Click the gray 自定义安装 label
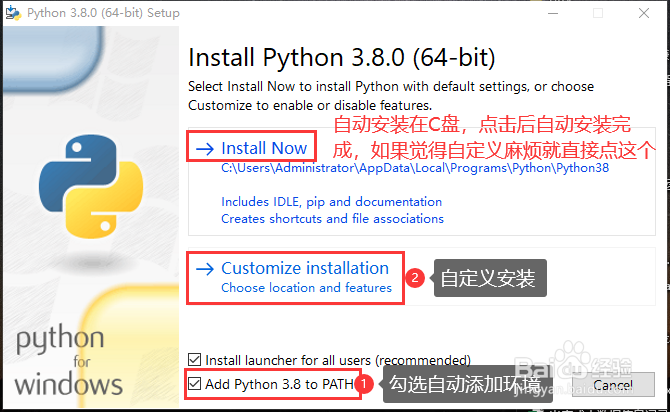670x412 pixels. (490, 278)
